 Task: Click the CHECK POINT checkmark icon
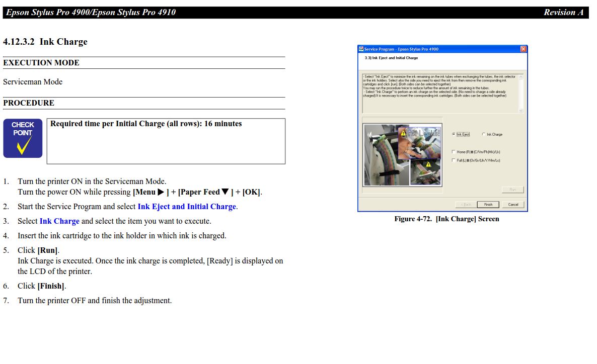23,138
